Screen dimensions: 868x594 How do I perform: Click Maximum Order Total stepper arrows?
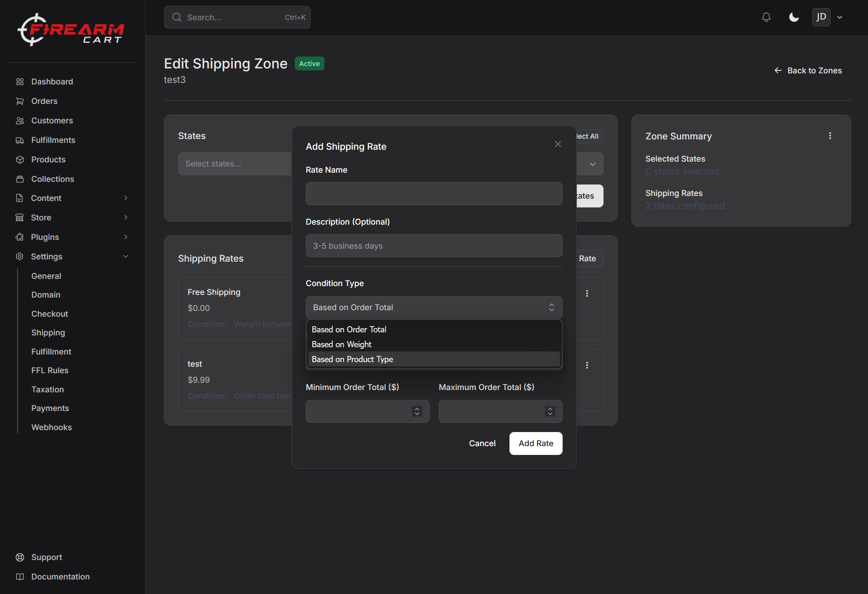pyautogui.click(x=550, y=411)
